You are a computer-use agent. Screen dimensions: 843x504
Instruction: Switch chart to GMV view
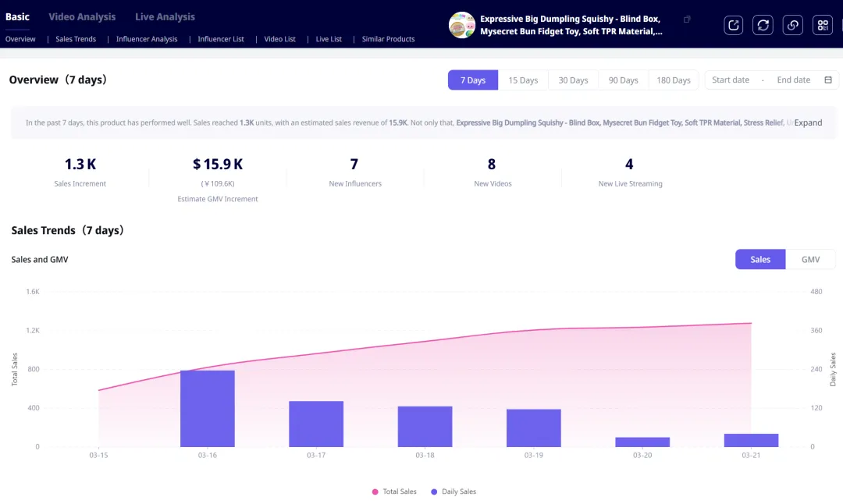click(810, 259)
